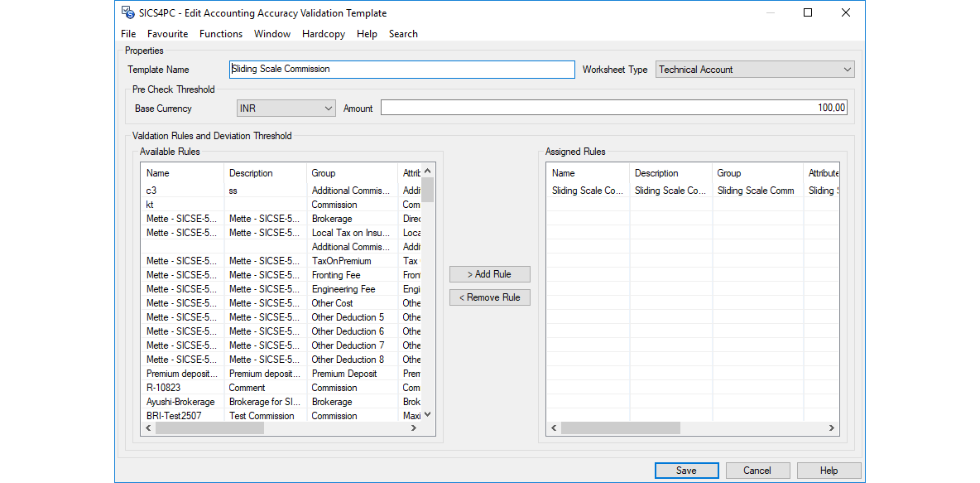This screenshot has height=483, width=980.
Task: Select the Sliding Scale Co rule in Assigned Rules
Action: (x=587, y=190)
